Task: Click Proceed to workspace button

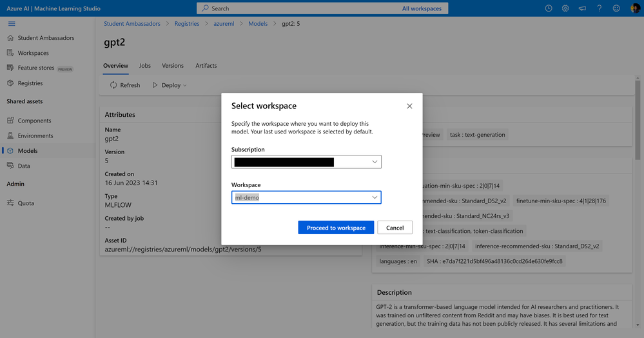Action: 336,228
